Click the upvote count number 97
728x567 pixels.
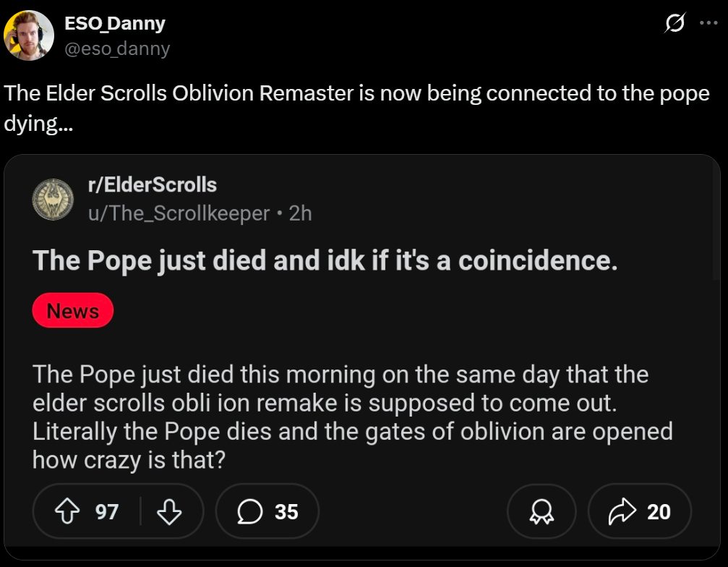coord(107,512)
